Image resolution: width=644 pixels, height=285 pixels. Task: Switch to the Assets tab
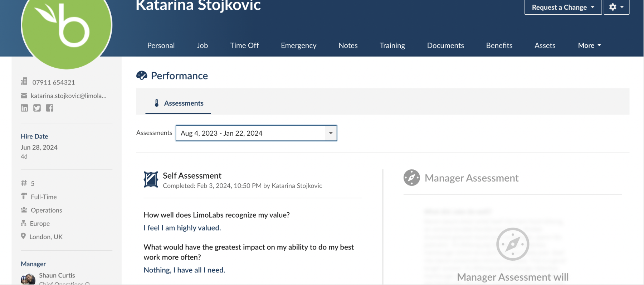tap(545, 45)
